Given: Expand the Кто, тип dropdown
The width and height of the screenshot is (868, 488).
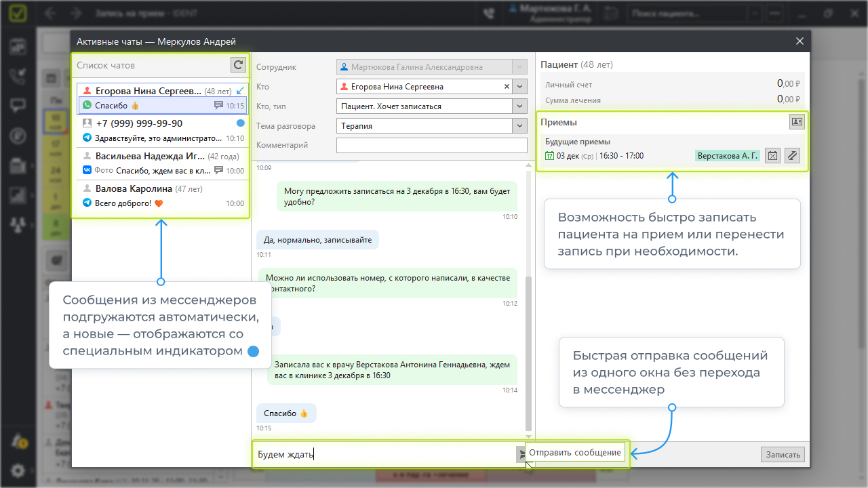Looking at the screenshot, I should point(519,106).
